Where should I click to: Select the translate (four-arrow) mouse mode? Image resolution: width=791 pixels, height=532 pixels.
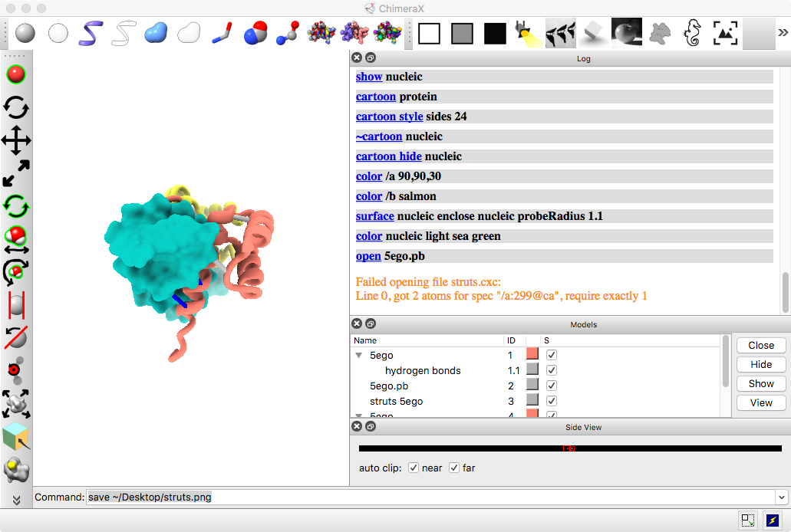pos(16,140)
